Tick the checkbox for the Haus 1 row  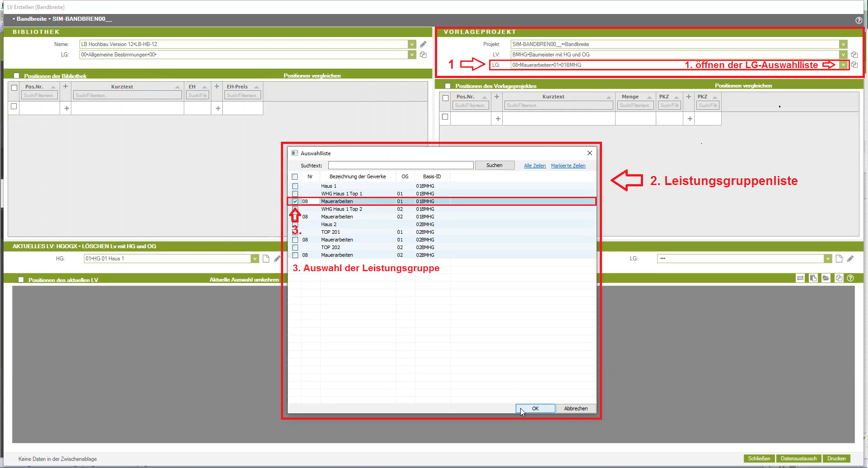click(x=295, y=186)
